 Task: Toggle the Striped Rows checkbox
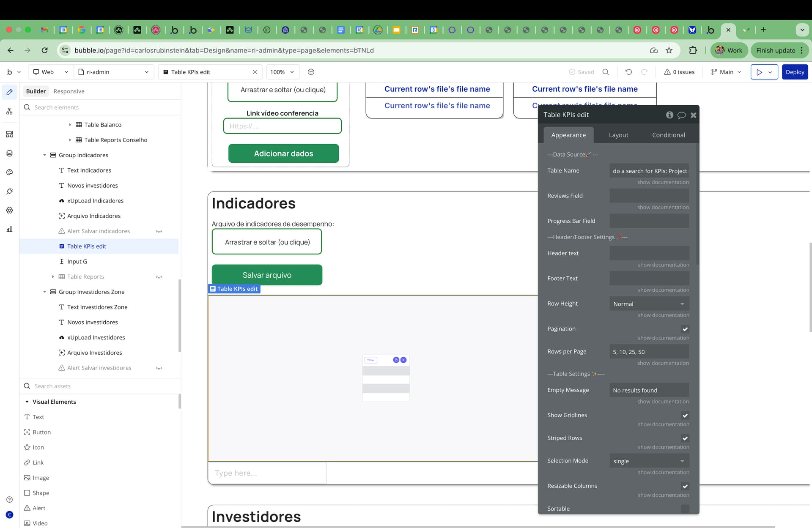pyautogui.click(x=685, y=438)
